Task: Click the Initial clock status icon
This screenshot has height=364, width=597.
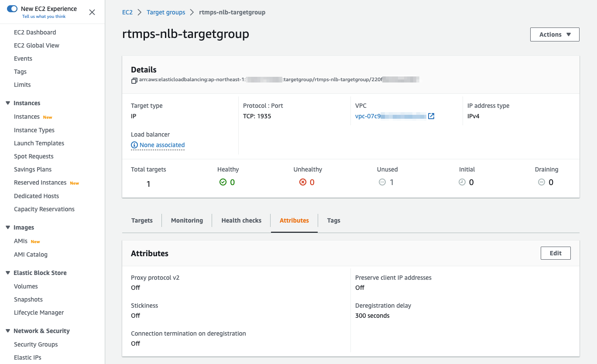Action: coord(462,182)
